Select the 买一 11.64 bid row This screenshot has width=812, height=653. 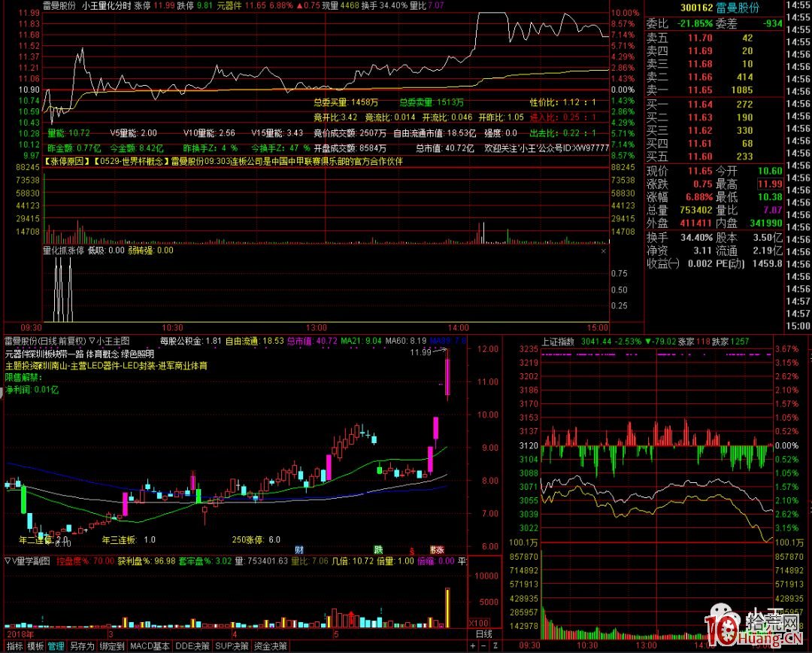tap(714, 104)
